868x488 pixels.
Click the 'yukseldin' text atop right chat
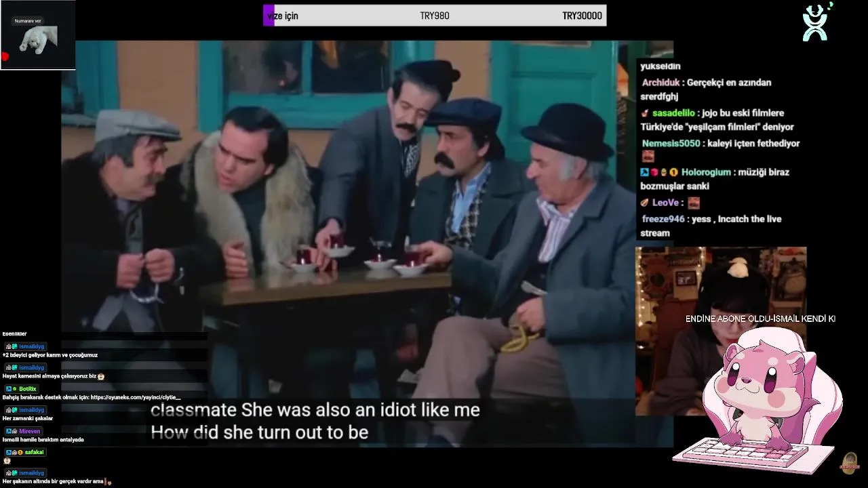[660, 66]
